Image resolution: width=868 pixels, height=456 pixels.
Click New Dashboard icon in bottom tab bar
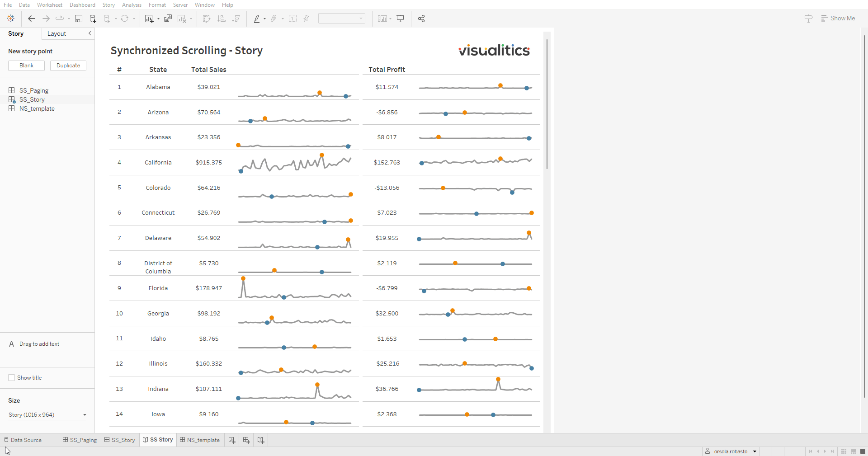click(x=246, y=440)
